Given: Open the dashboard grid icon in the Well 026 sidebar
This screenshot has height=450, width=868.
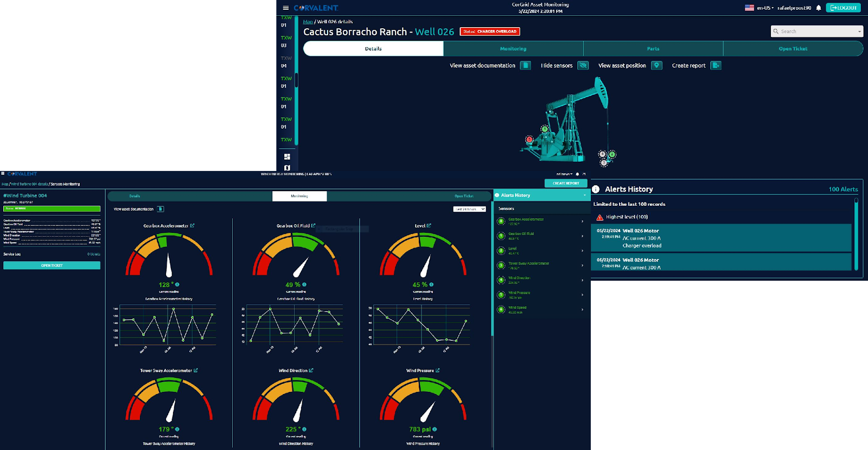Looking at the screenshot, I should pyautogui.click(x=287, y=156).
